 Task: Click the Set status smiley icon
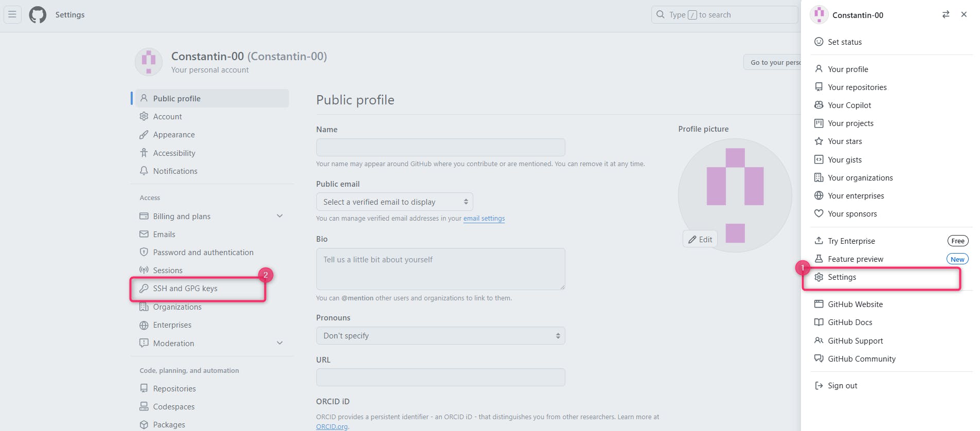818,42
